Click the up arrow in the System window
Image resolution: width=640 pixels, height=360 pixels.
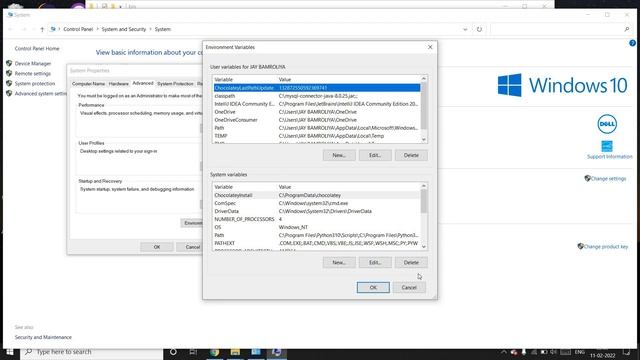point(42,29)
